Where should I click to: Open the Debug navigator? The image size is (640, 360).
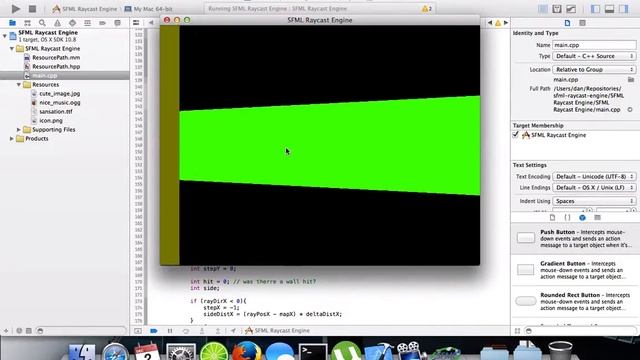point(72,23)
